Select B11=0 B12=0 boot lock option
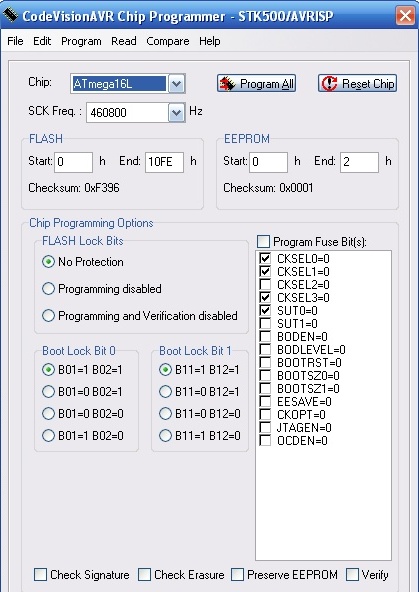 click(165, 414)
